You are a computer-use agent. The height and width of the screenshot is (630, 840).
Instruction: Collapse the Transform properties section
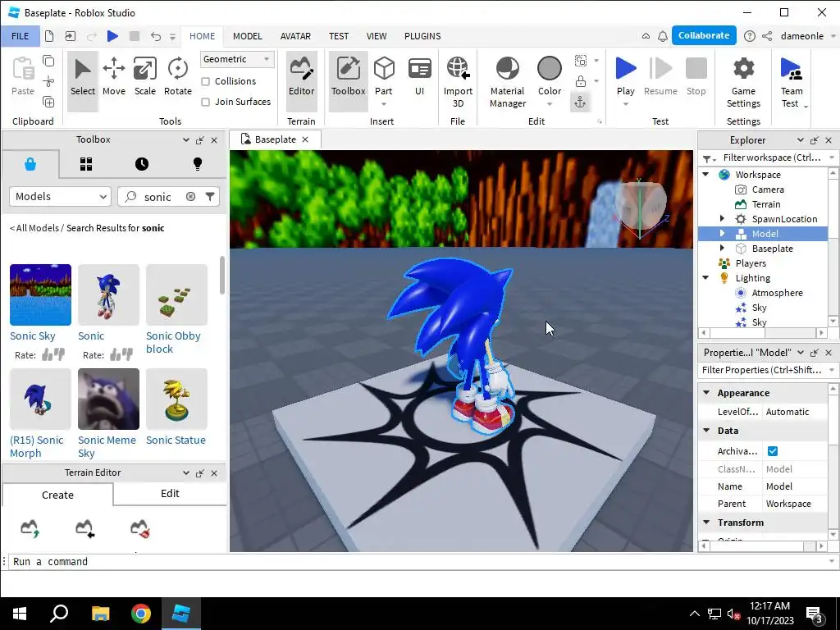click(706, 523)
